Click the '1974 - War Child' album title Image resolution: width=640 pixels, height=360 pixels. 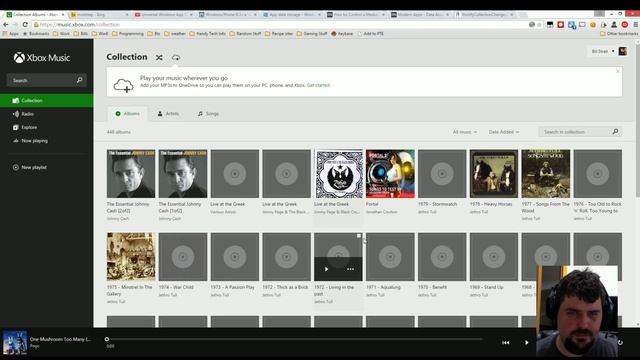coord(176,287)
